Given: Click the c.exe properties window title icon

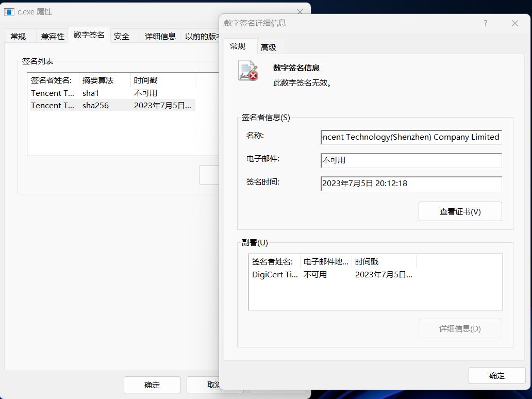Looking at the screenshot, I should coord(9,12).
